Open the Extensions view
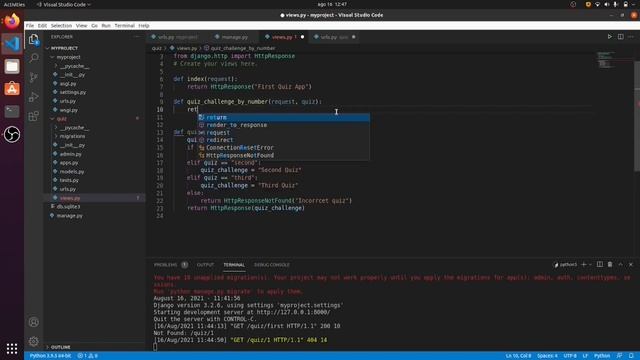This screenshot has height=360, width=640. tap(34, 116)
